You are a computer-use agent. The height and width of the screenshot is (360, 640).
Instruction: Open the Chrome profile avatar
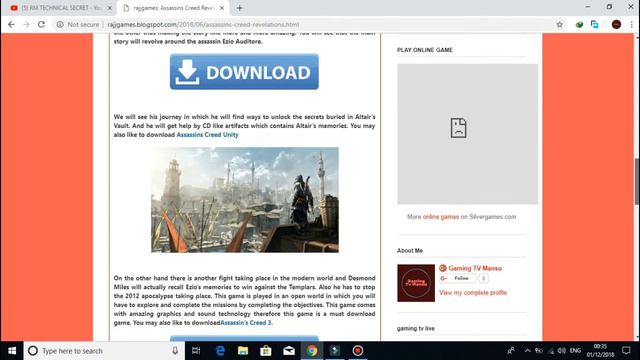[x=616, y=24]
